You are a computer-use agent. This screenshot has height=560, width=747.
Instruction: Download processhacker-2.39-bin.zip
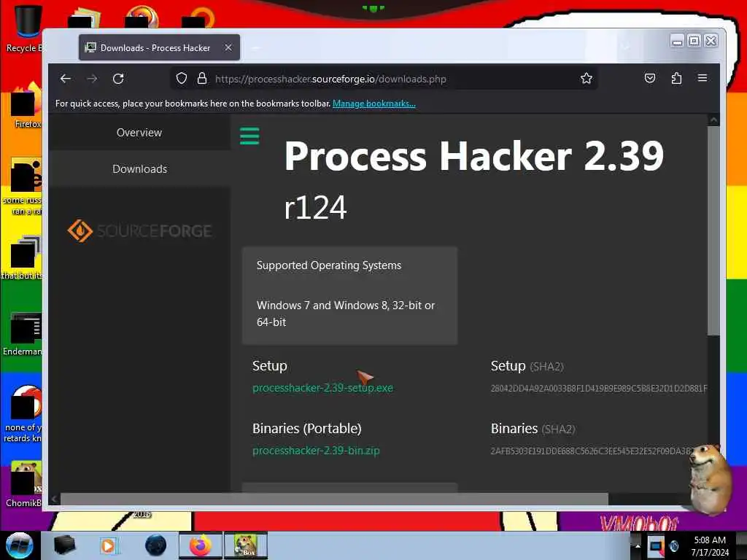pyautogui.click(x=316, y=451)
